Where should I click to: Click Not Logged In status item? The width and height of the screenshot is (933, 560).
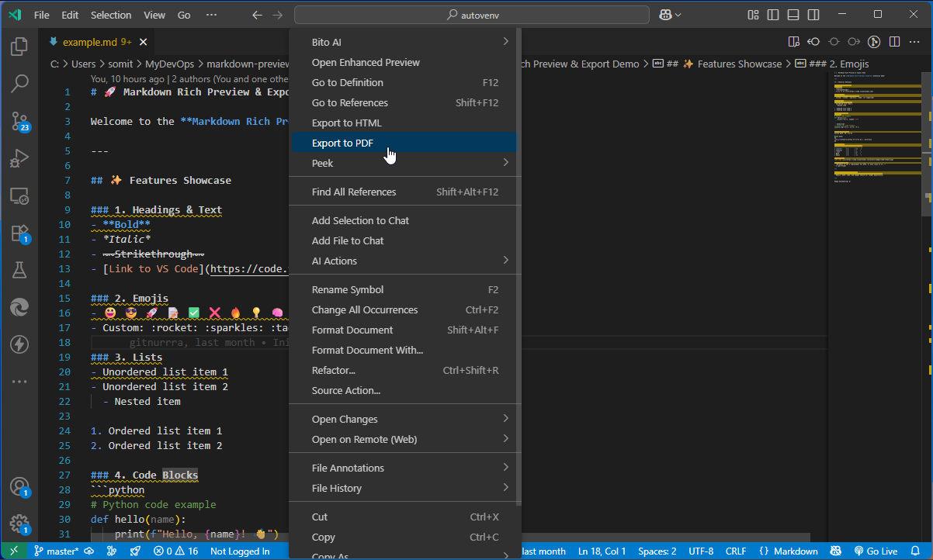[240, 551]
